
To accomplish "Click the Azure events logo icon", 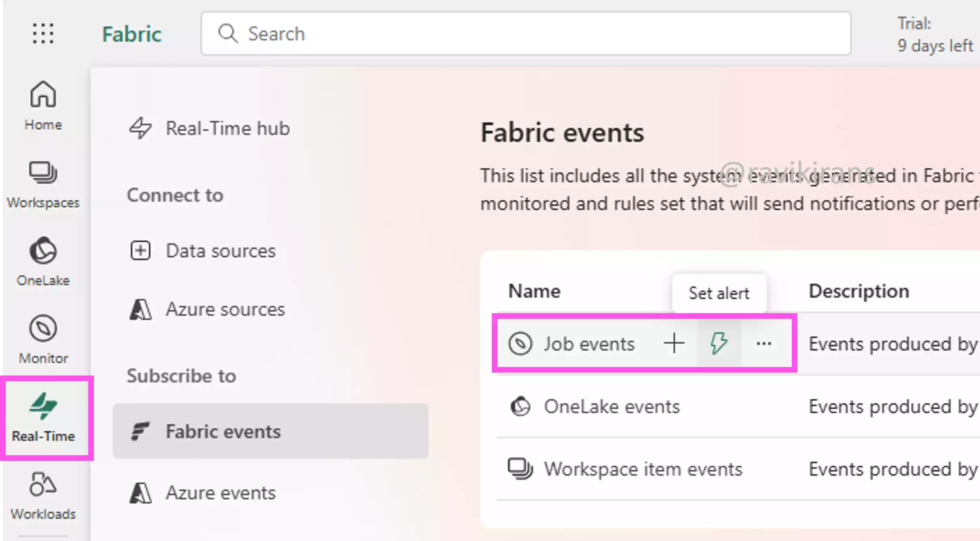I will click(140, 493).
